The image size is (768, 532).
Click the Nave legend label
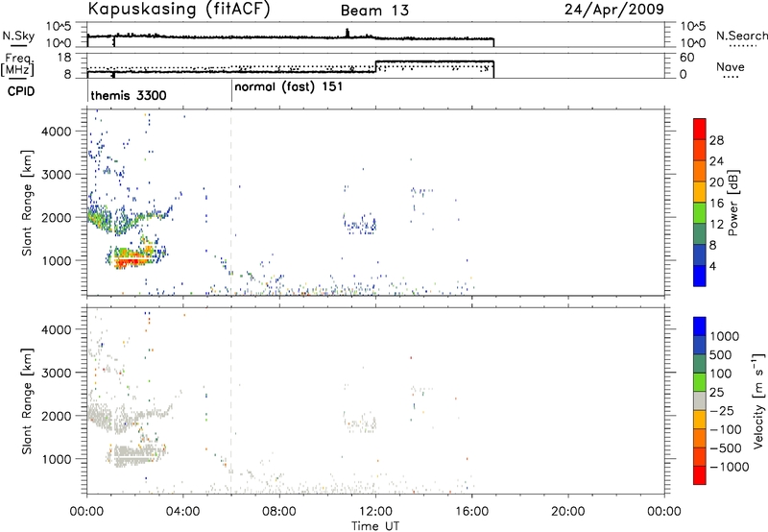pyautogui.click(x=731, y=66)
